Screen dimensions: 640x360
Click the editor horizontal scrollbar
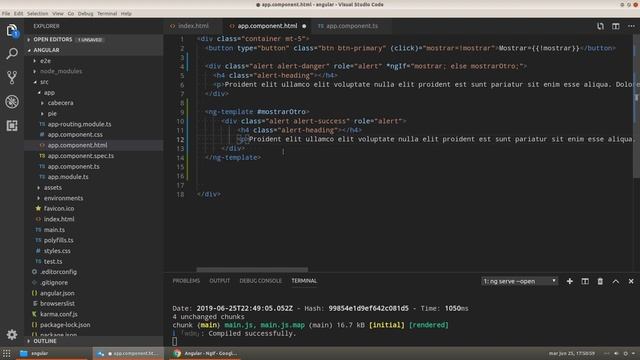coord(252,270)
